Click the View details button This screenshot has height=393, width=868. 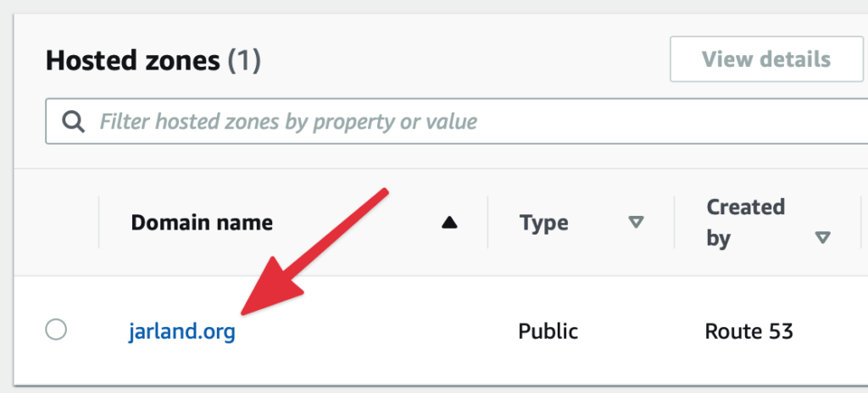[x=765, y=59]
